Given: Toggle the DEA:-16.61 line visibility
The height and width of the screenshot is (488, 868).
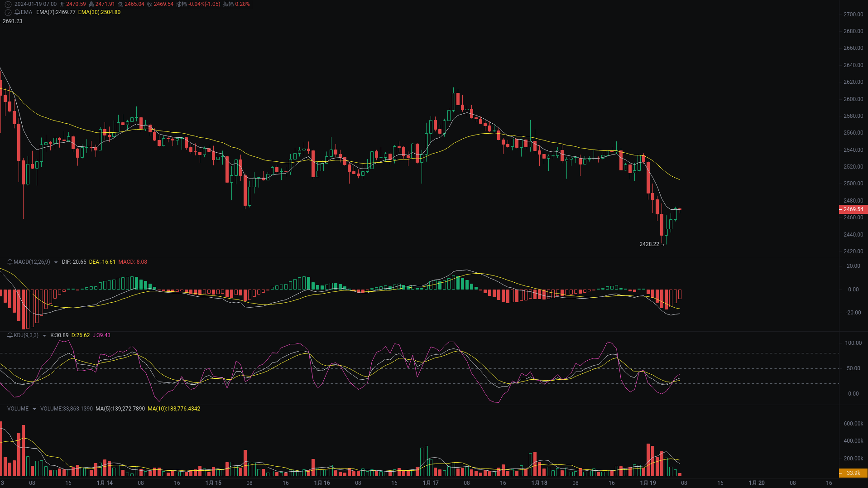Looking at the screenshot, I should (102, 262).
